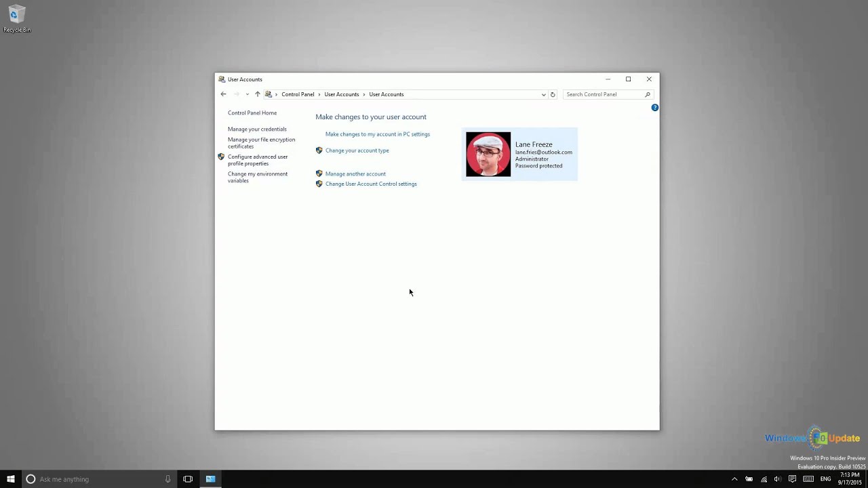The width and height of the screenshot is (868, 488).
Task: Click the search magnifier icon
Action: pos(648,94)
